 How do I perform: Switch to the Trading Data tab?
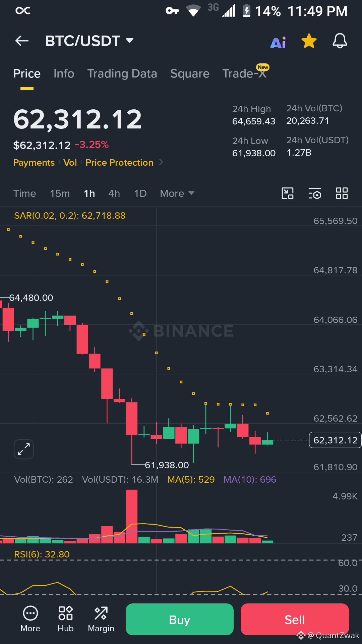coord(122,73)
